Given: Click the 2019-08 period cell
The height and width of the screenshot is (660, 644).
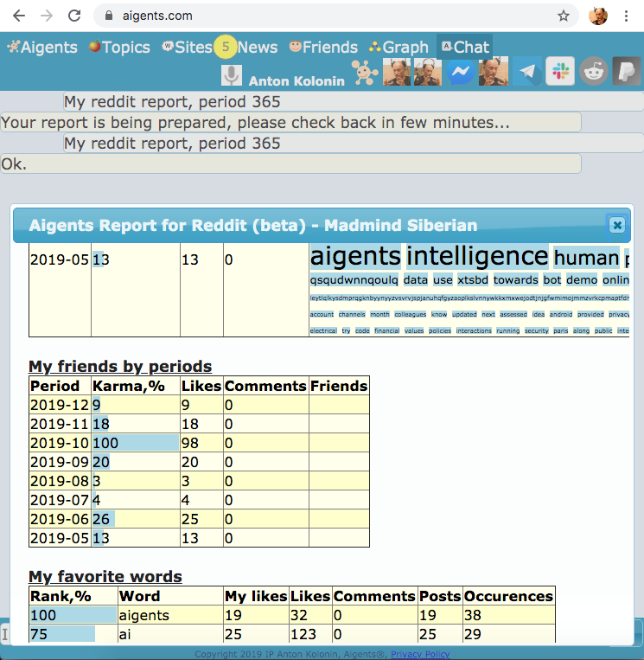Looking at the screenshot, I should 60,481.
